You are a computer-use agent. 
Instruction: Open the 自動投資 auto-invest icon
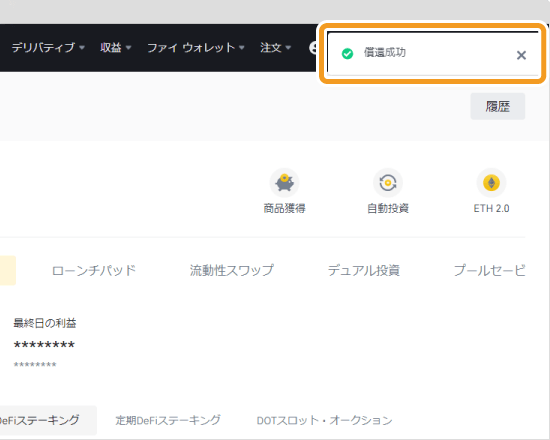[388, 182]
